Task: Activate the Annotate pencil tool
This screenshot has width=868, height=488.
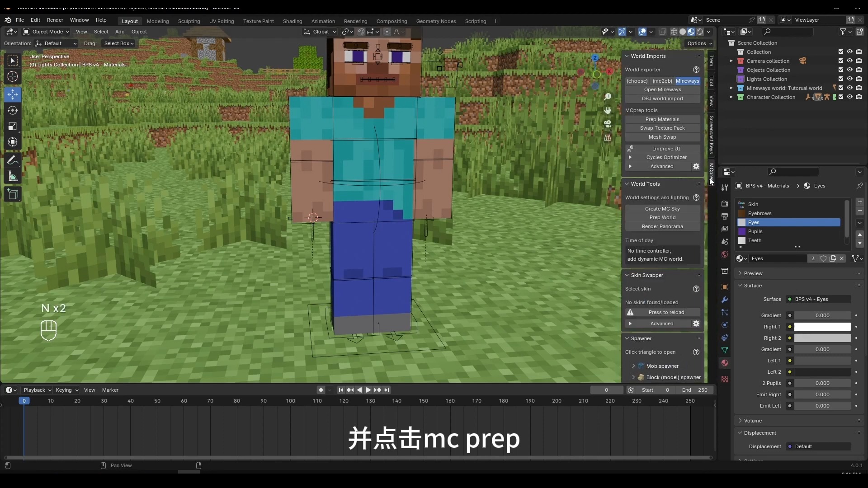Action: point(13,160)
